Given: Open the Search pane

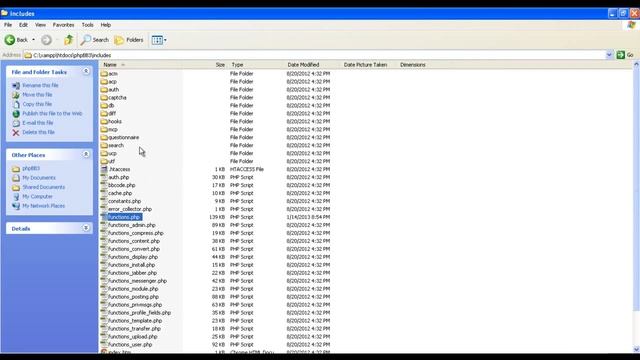Looking at the screenshot, I should click(x=95, y=40).
